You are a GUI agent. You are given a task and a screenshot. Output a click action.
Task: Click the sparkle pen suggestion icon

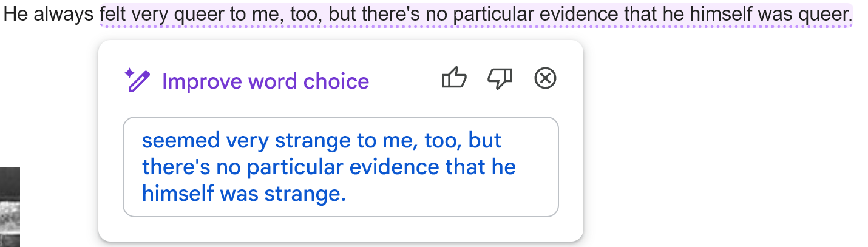(x=137, y=80)
